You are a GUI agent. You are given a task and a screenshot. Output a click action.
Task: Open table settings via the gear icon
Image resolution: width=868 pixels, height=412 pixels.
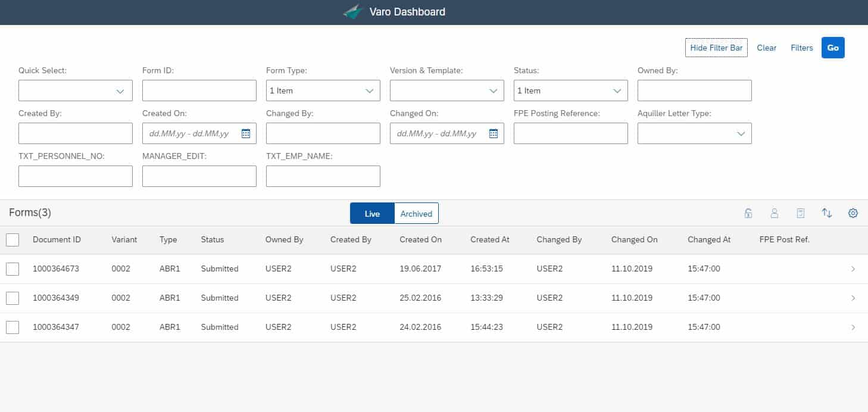[x=853, y=213]
